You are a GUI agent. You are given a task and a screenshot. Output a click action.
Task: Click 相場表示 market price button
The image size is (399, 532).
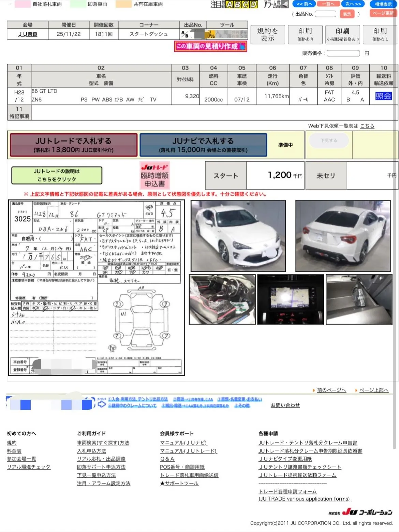click(383, 4)
